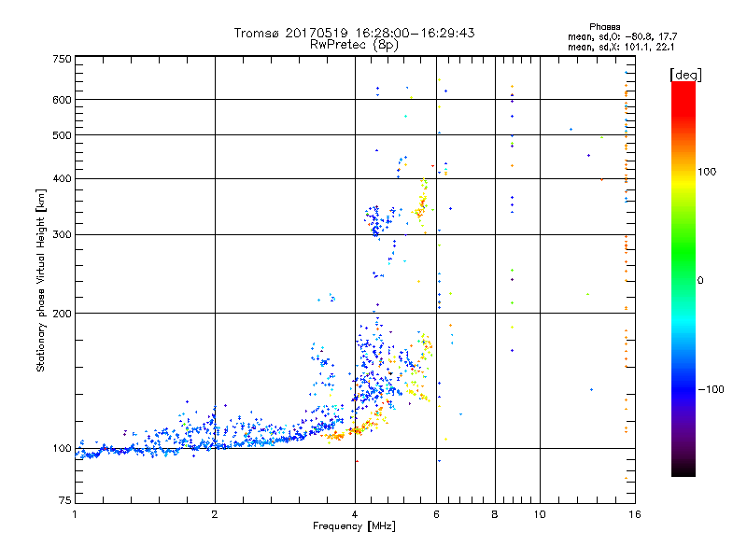Image resolution: width=747 pixels, height=560 pixels.
Task: Click the x-axis tick label '10'
Action: click(x=540, y=514)
